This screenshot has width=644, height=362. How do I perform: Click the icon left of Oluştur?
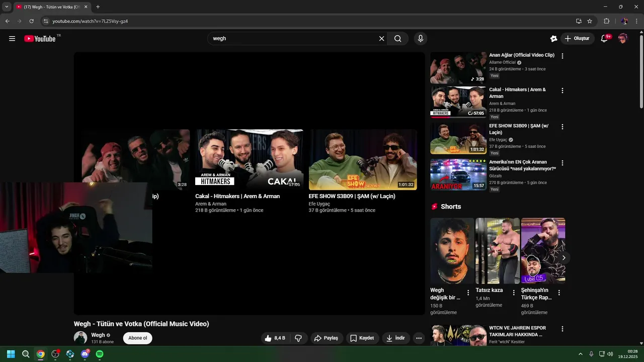553,39
